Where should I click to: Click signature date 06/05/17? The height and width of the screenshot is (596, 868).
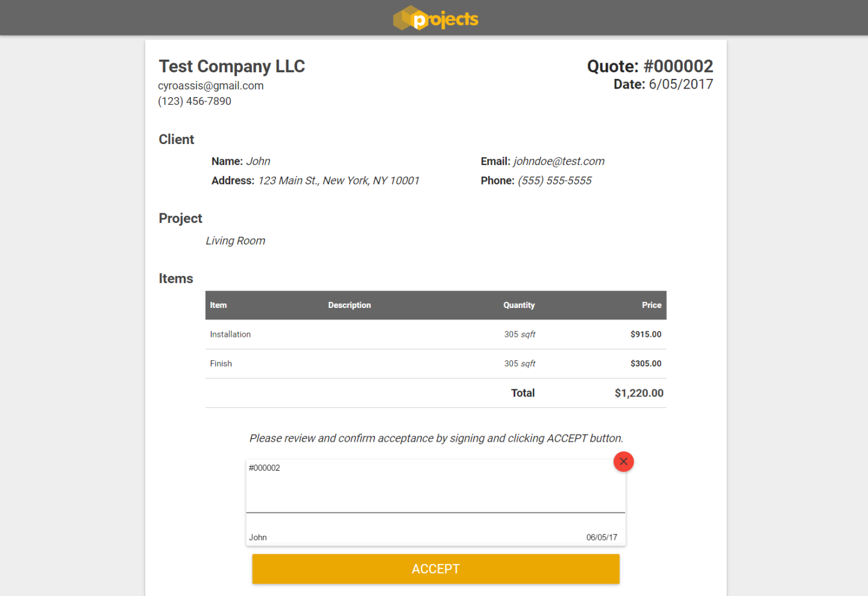[x=602, y=538]
